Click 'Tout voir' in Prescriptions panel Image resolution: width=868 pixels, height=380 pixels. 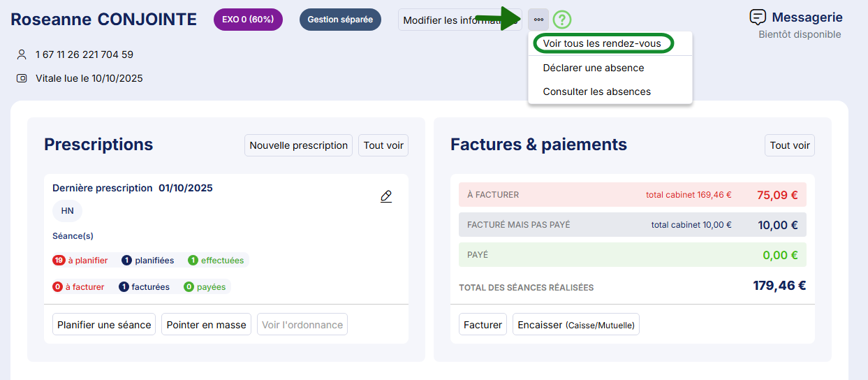point(383,145)
